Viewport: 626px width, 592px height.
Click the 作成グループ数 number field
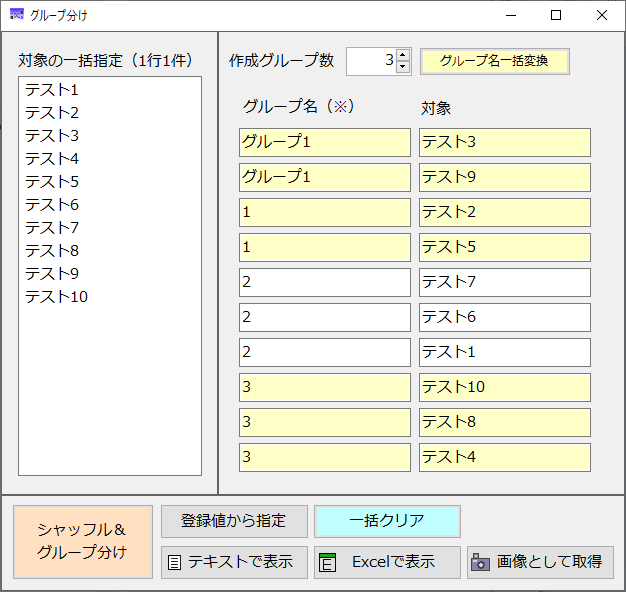[370, 61]
